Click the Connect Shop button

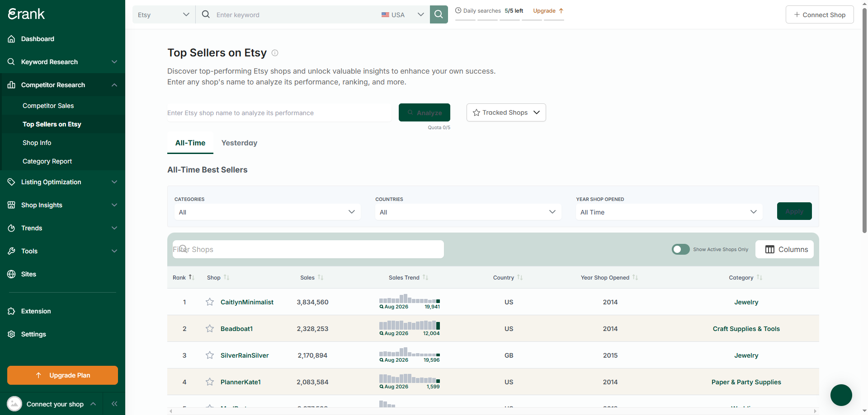(x=820, y=14)
